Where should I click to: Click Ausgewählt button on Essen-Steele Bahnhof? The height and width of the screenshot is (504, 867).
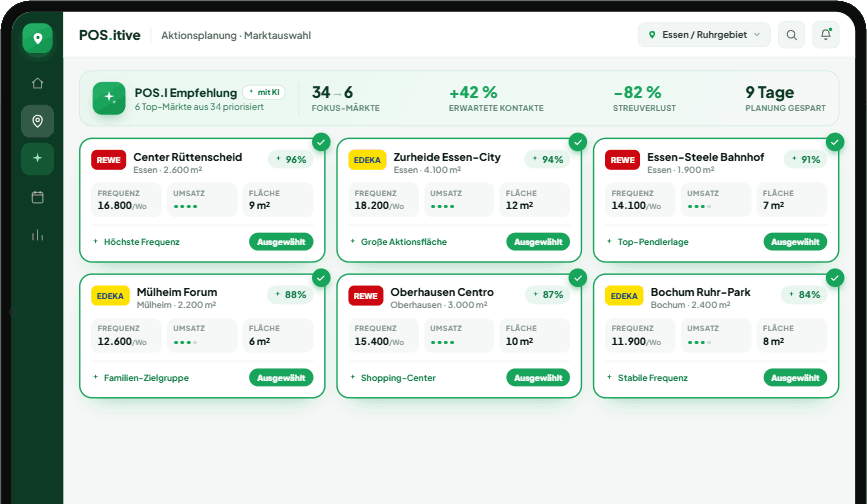point(795,242)
